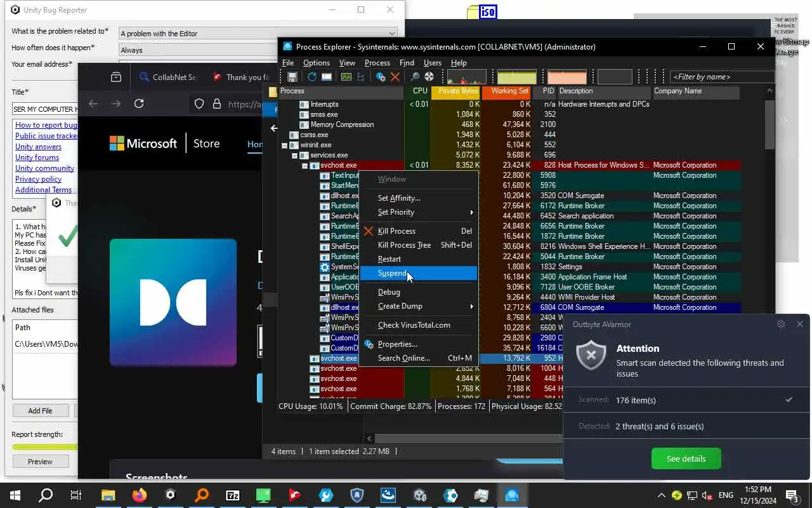
Task: Click the commit history mini graph in toolbar
Action: (517, 77)
